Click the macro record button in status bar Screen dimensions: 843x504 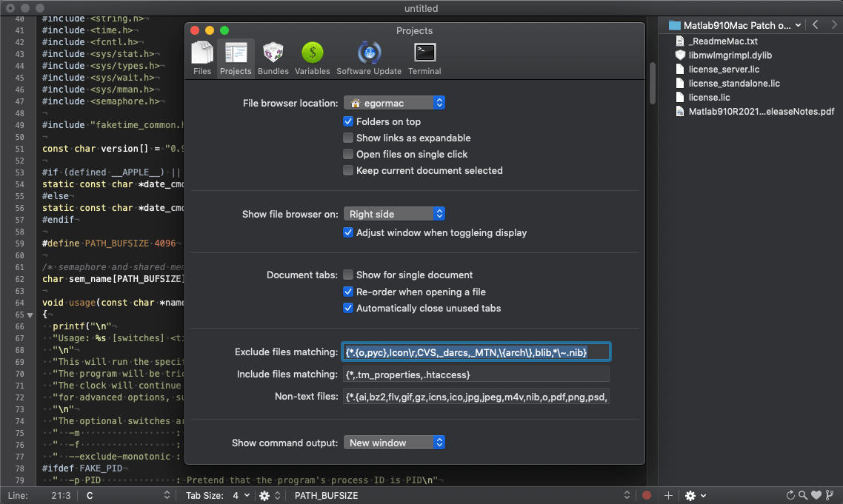(x=647, y=495)
